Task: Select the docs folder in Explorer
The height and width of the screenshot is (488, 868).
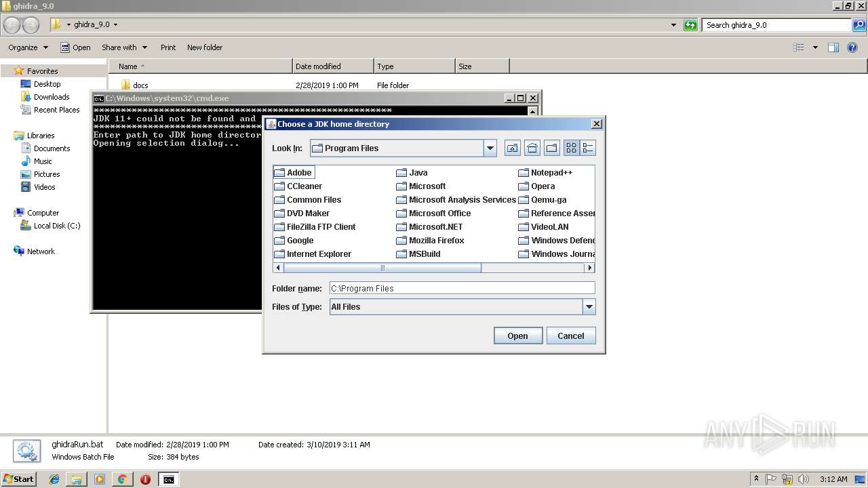Action: coord(134,85)
